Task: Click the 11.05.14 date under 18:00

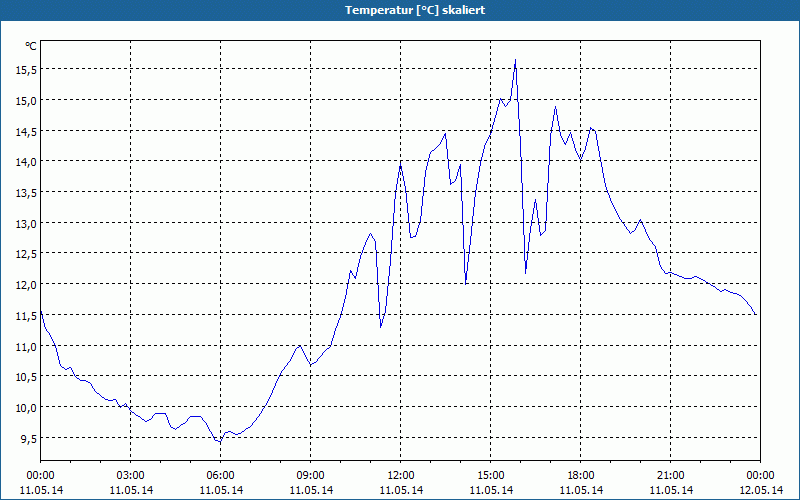Action: click(x=581, y=490)
